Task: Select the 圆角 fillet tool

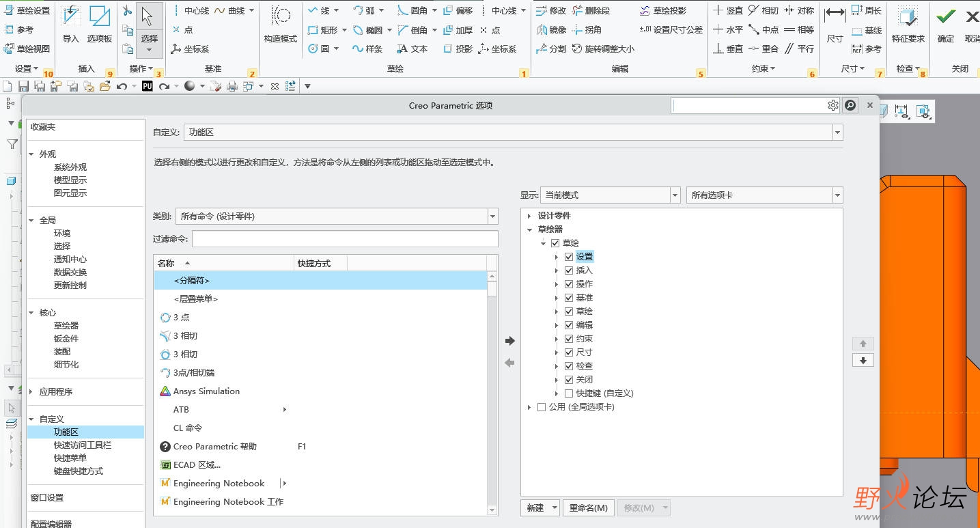Action: pos(413,11)
